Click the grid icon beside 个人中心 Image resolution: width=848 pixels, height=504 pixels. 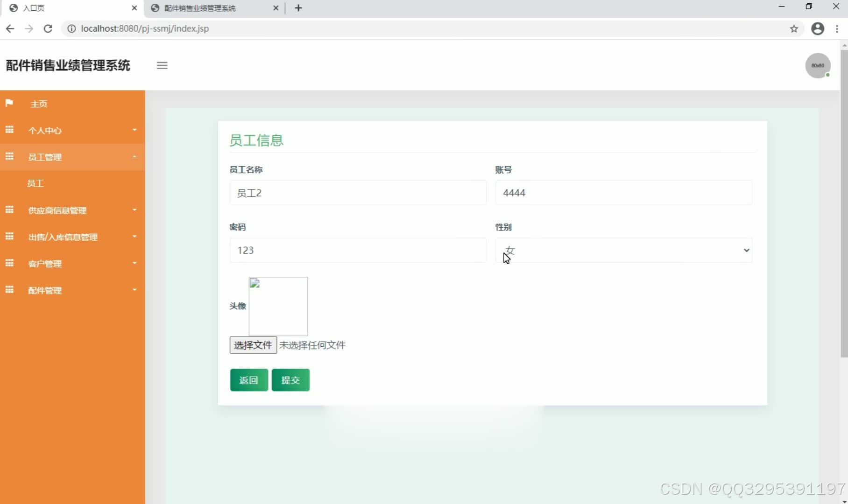click(9, 130)
